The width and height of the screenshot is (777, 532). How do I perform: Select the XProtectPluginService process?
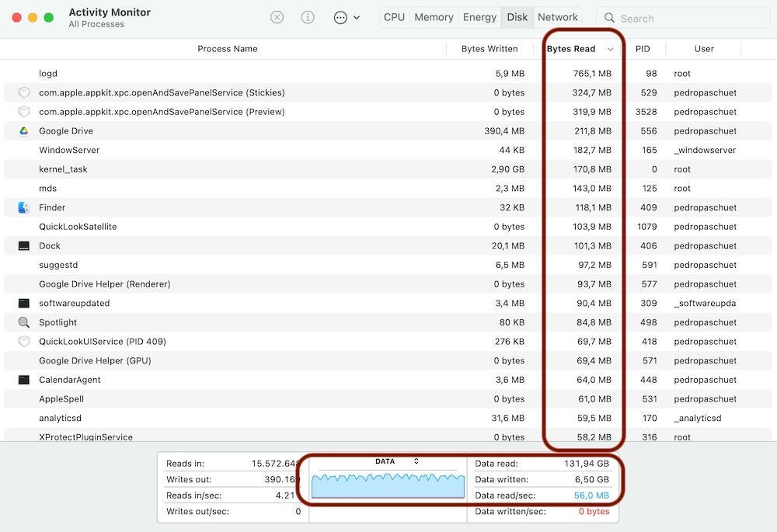click(x=388, y=436)
